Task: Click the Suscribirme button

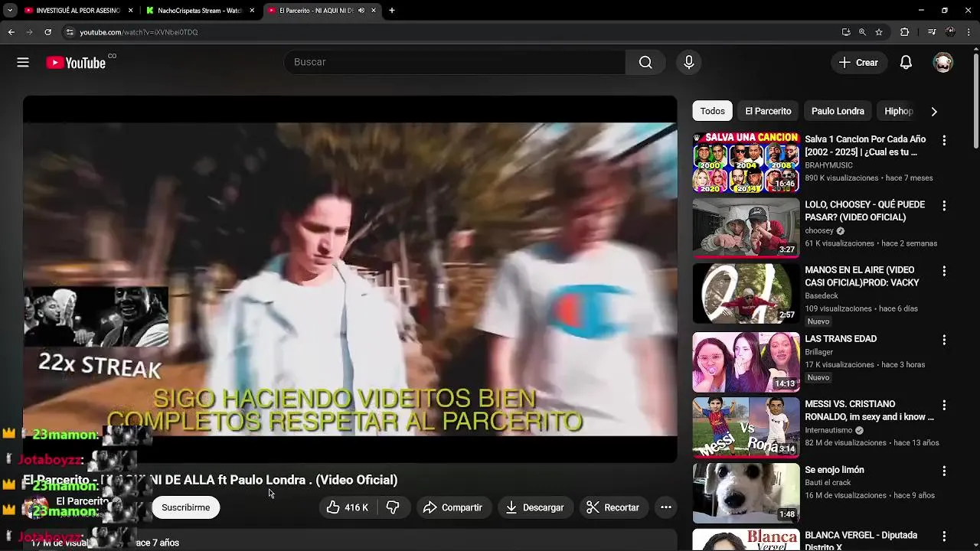Action: (185, 507)
